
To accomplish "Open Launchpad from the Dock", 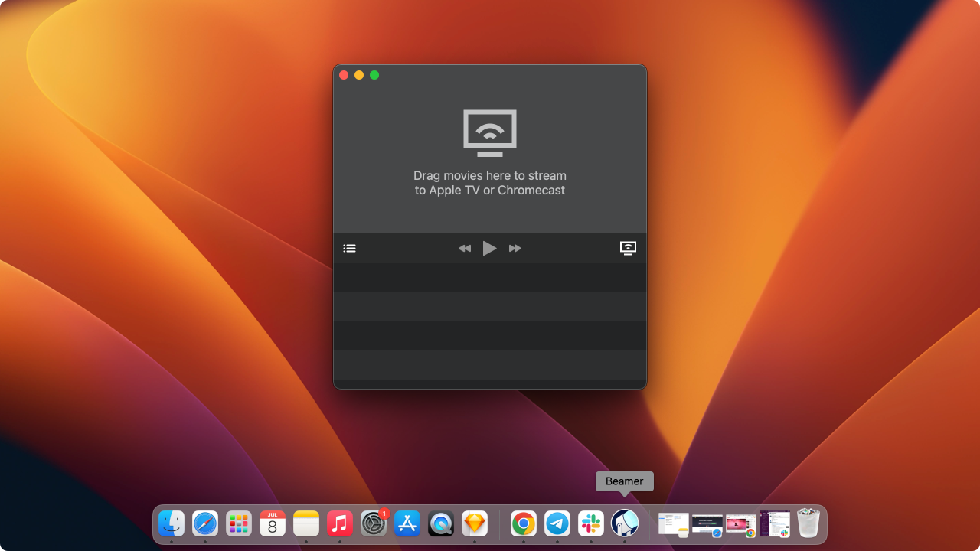I will pos(239,523).
